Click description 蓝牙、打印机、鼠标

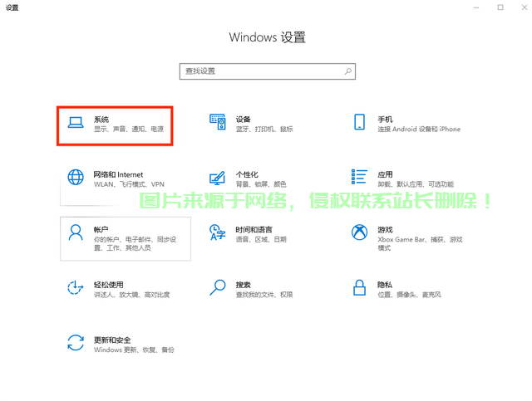point(264,130)
